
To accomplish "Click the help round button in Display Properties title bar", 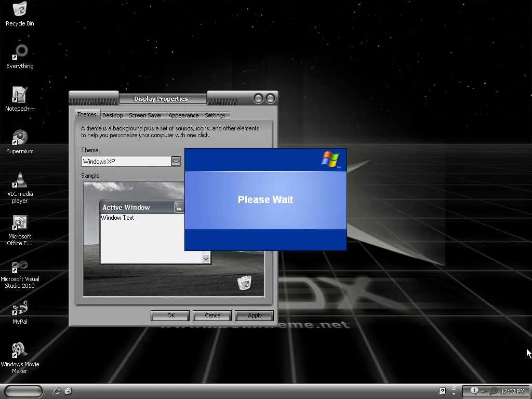I will (259, 99).
